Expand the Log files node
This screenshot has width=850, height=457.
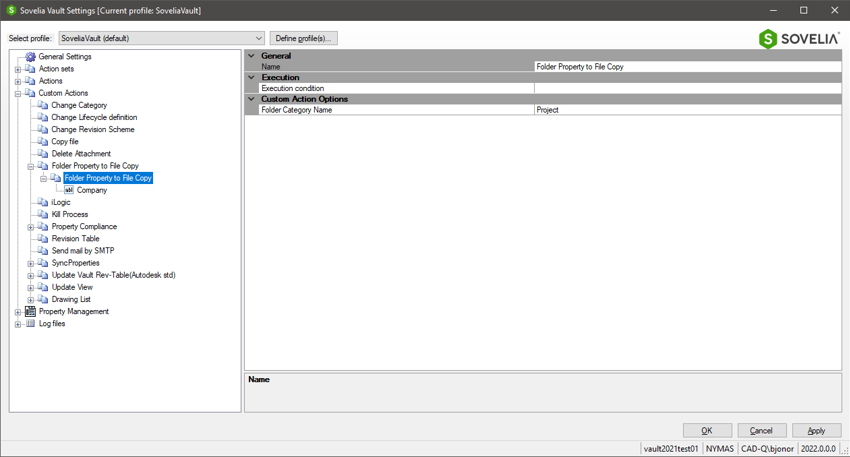18,324
